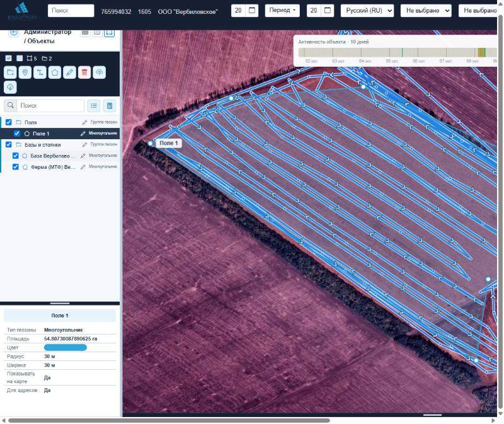Select the add polygon geozone tool

[x=55, y=72]
